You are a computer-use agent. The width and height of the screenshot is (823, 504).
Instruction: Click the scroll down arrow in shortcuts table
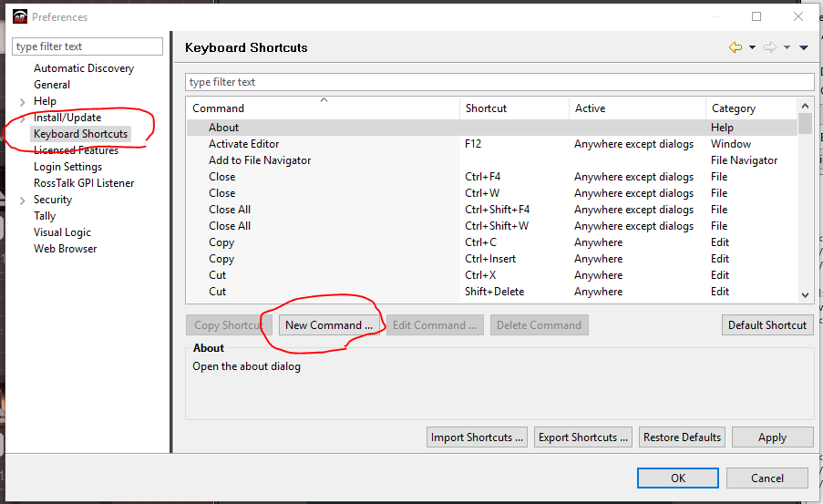805,294
